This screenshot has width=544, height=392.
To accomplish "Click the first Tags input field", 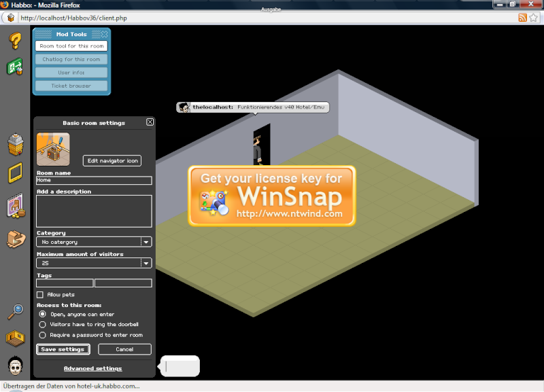I will tap(65, 283).
